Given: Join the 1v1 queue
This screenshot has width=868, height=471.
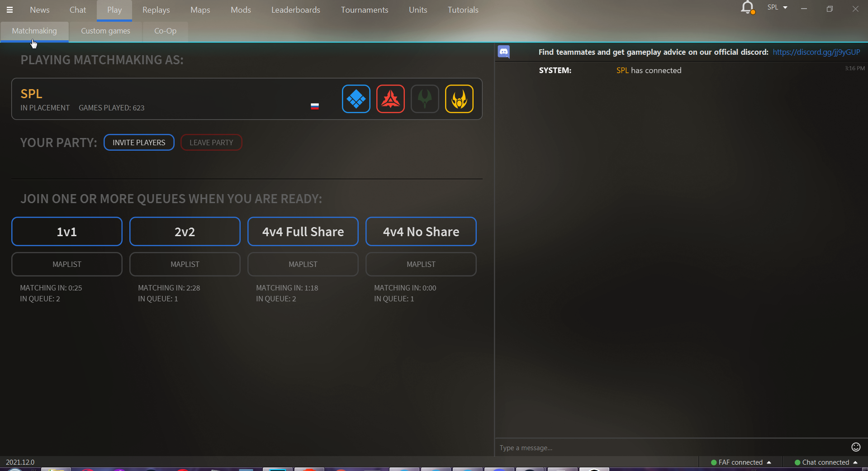Looking at the screenshot, I should click(x=67, y=232).
